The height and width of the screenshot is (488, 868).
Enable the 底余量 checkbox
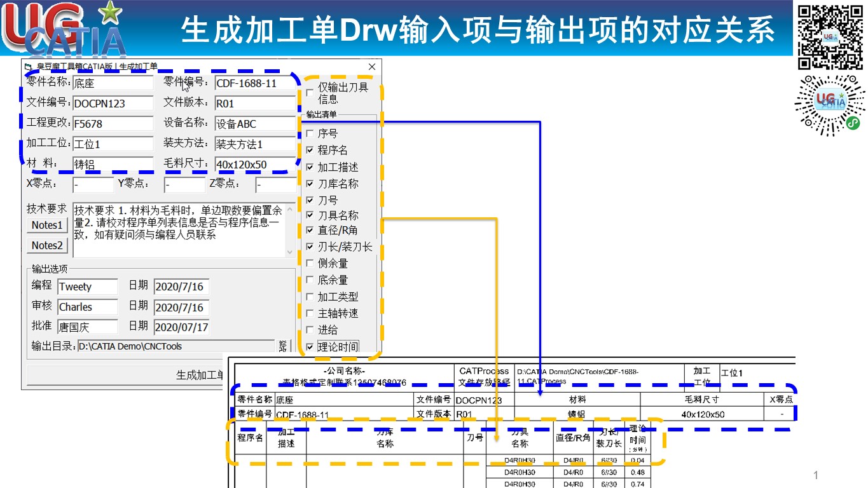click(310, 280)
